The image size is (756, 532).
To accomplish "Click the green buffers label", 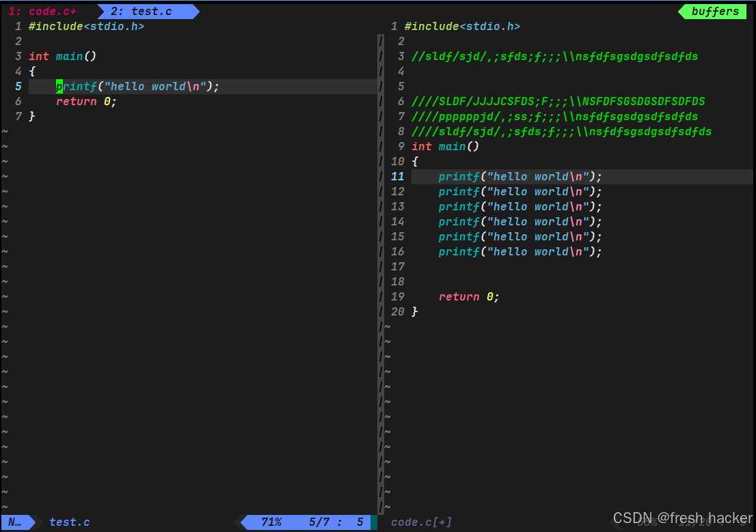I will [714, 11].
